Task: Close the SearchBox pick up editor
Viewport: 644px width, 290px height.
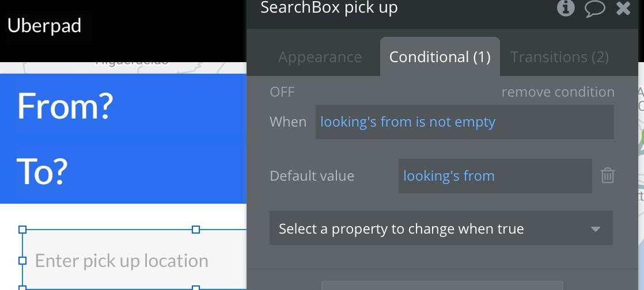Action: click(623, 8)
